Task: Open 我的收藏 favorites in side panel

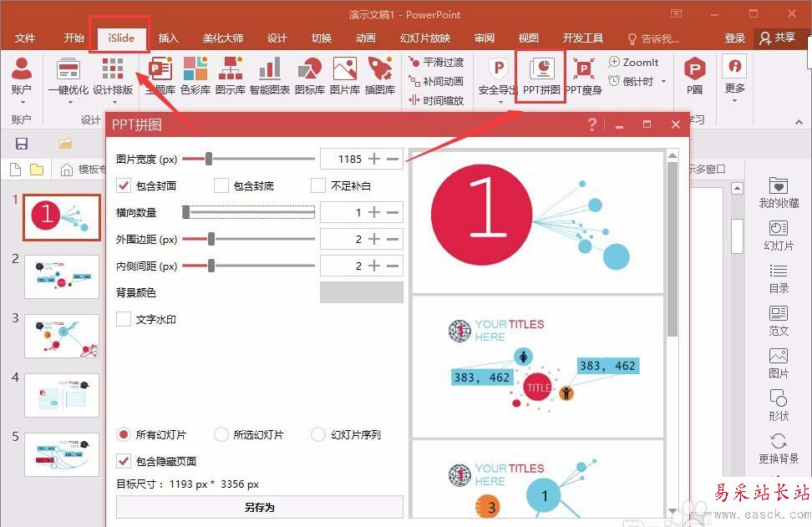Action: tap(779, 193)
